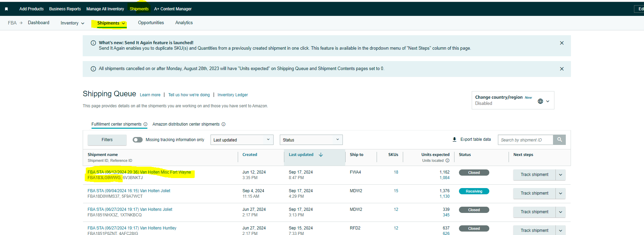Viewport: 644px width, 235px height.
Task: Click Export table data
Action: 476,139
